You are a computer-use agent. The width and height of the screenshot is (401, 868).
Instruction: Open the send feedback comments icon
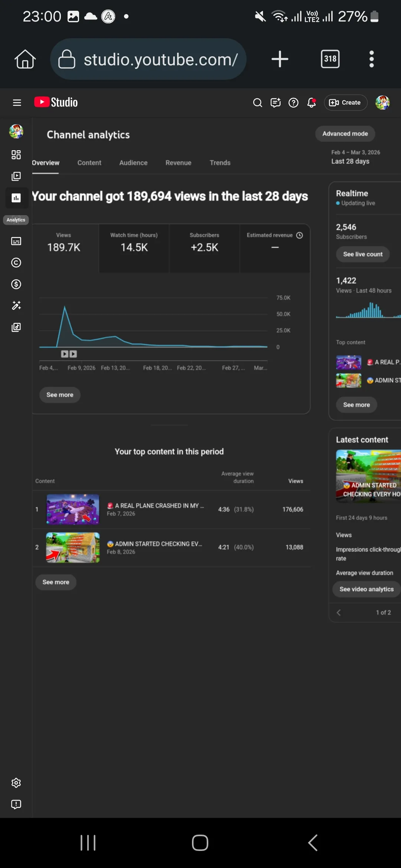click(276, 103)
